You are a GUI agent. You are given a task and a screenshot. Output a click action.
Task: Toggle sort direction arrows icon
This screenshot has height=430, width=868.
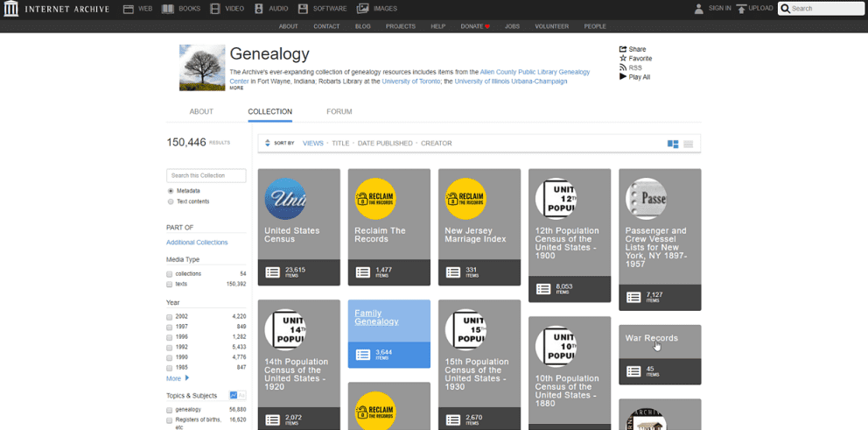pos(268,143)
